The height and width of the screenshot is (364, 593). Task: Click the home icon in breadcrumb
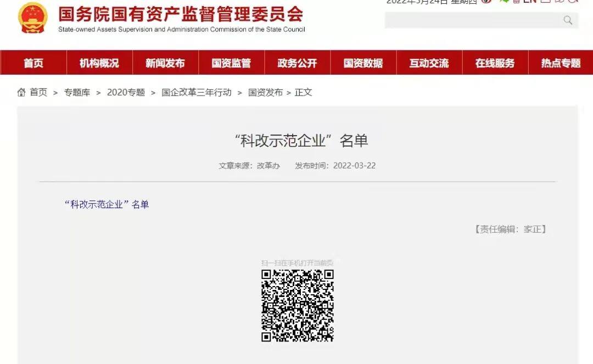point(21,92)
